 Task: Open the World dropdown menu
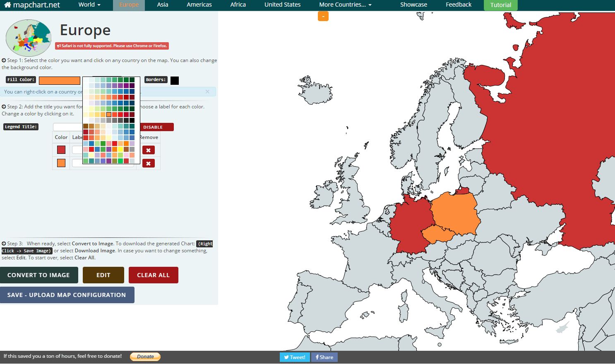[89, 5]
